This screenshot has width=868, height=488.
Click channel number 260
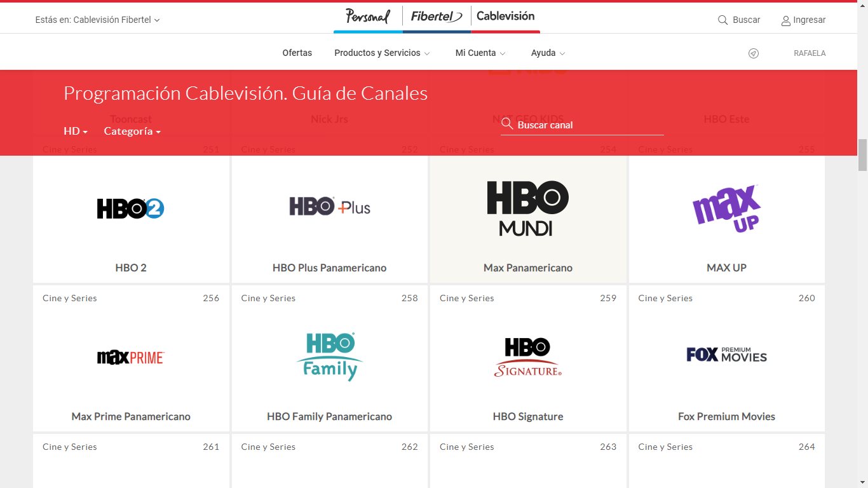807,298
